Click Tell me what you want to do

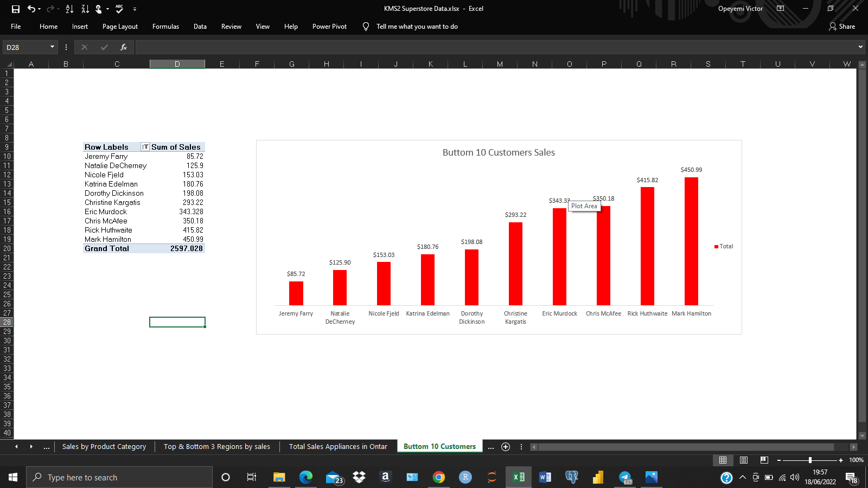(417, 26)
